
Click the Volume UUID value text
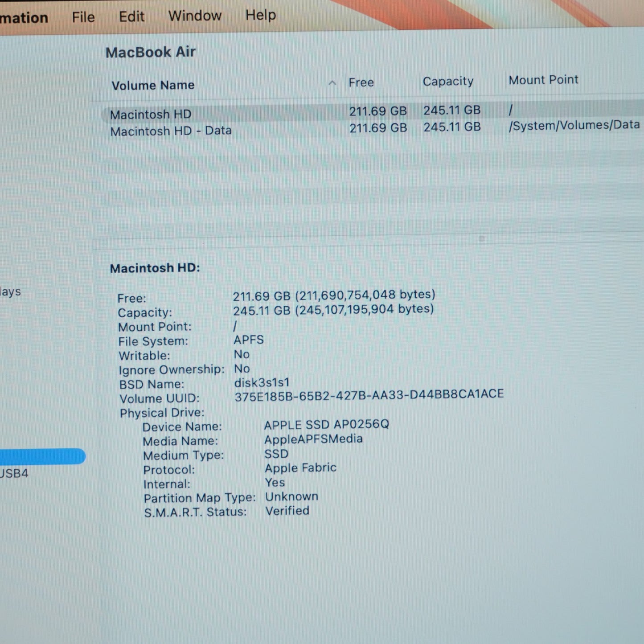[369, 395]
